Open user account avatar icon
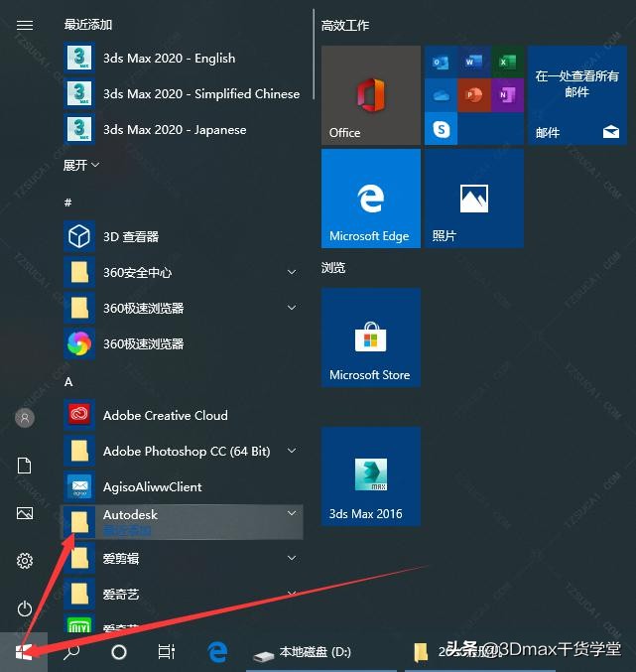636x672 pixels. point(25,418)
